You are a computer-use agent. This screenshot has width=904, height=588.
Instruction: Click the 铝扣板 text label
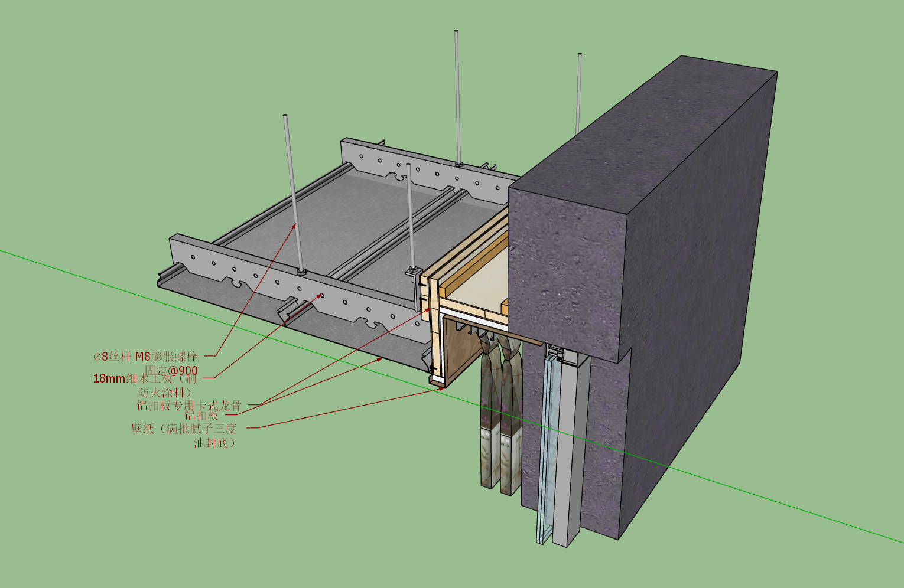[x=201, y=416]
